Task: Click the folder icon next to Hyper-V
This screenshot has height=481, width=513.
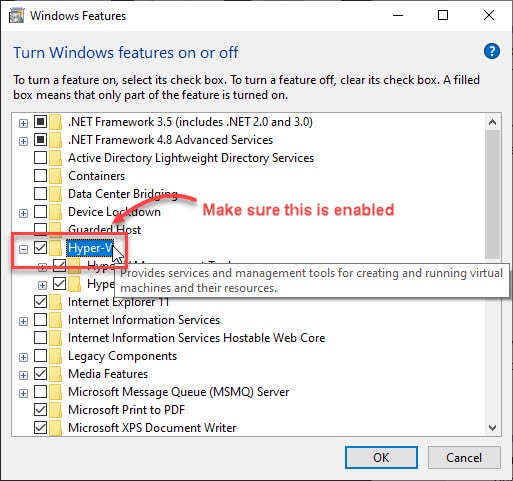Action: click(55, 248)
